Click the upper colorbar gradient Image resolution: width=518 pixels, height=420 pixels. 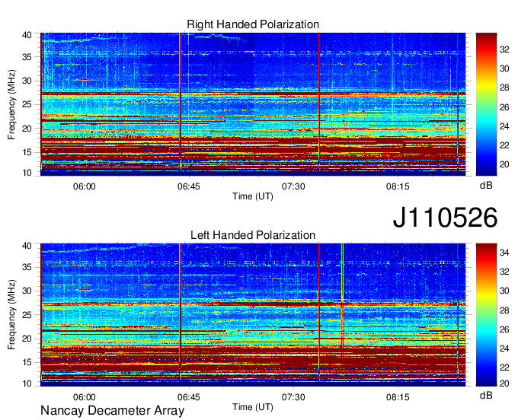486,104
